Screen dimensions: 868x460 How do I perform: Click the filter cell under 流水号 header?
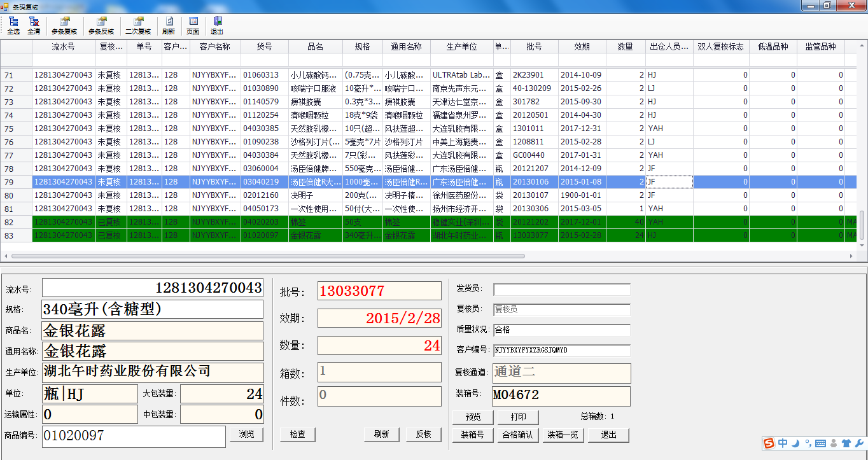(64, 60)
